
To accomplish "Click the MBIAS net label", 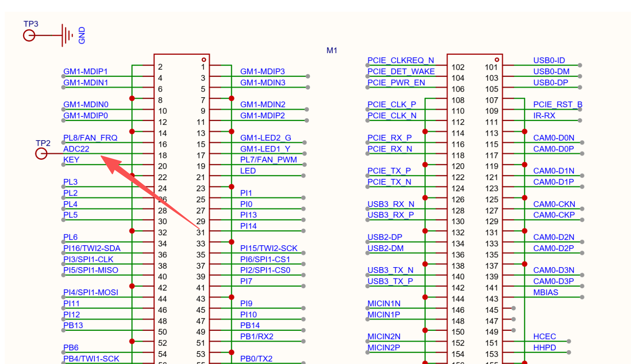I will 545,293.
